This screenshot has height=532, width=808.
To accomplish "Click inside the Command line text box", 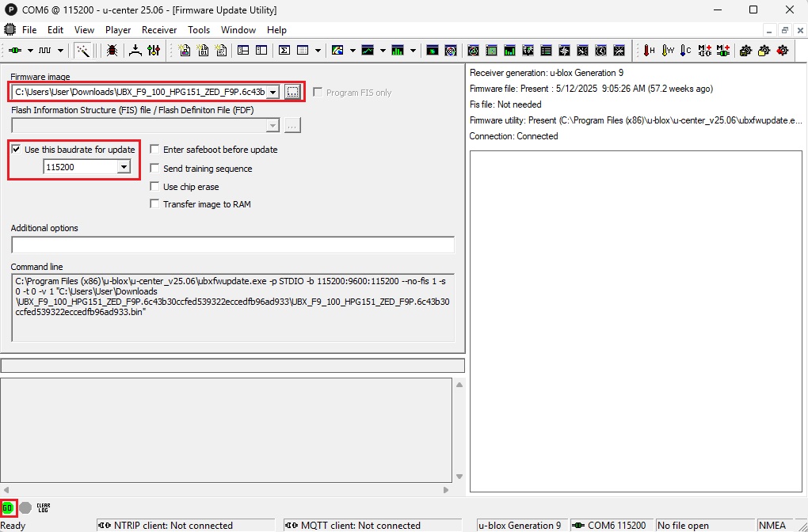I will 233,307.
